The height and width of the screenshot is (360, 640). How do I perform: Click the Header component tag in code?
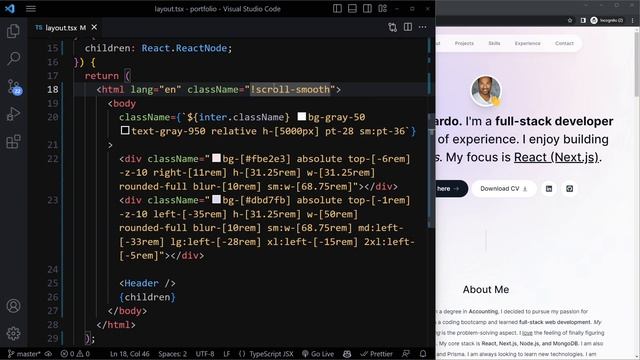[x=141, y=283]
